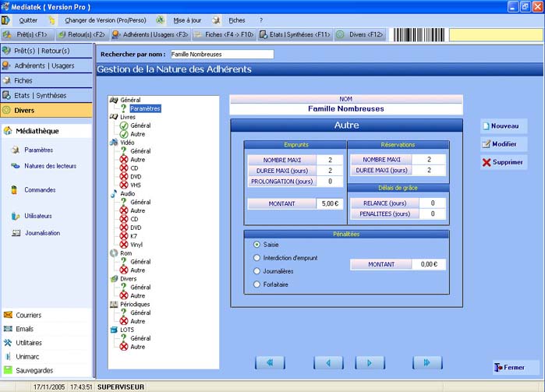Click the Commandes icon
This screenshot has width=545, height=392.
(x=14, y=189)
